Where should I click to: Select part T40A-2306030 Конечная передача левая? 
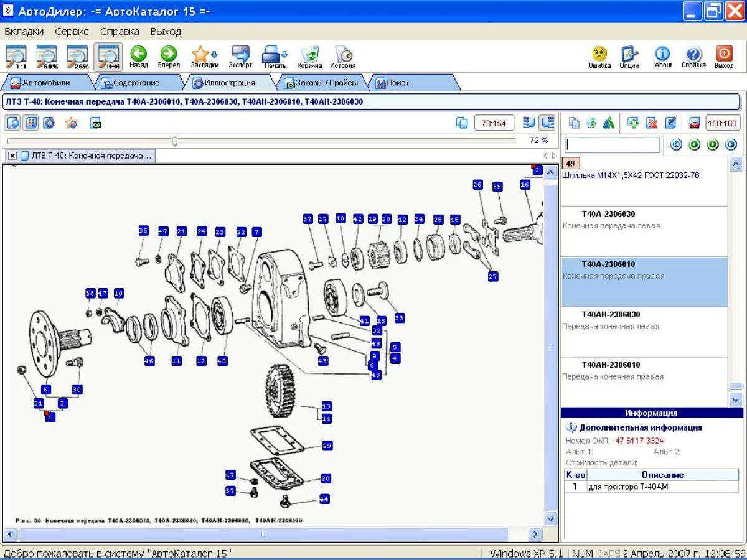pyautogui.click(x=644, y=231)
